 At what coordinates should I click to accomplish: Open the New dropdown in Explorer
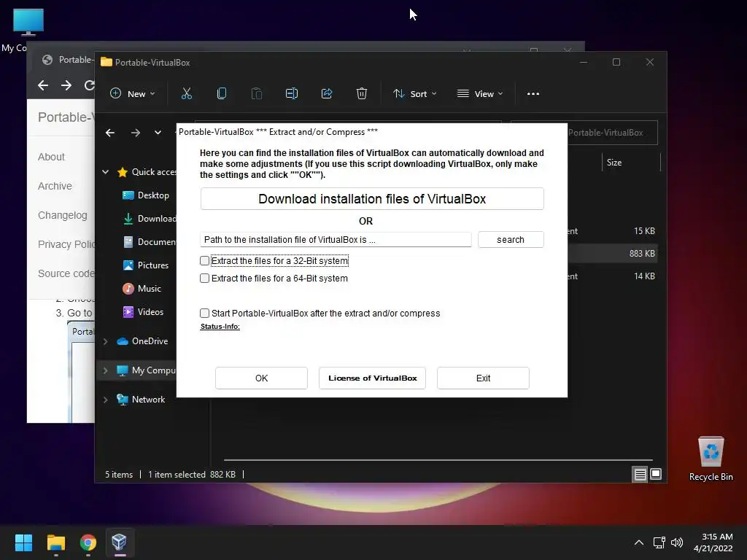pos(133,94)
